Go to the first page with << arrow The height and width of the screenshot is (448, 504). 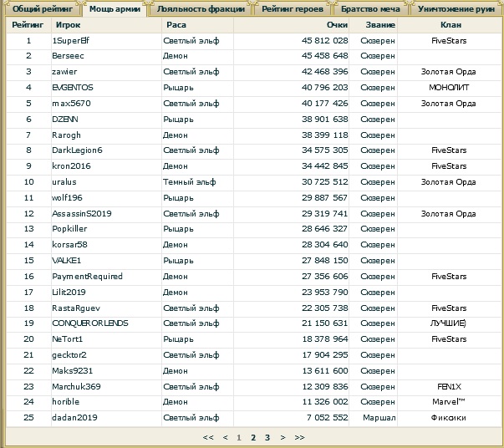click(x=208, y=437)
